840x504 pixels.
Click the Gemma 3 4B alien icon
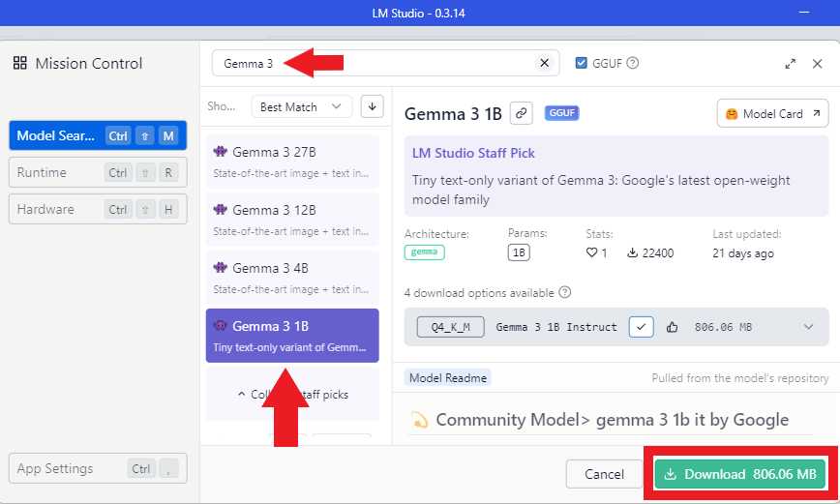click(x=221, y=267)
